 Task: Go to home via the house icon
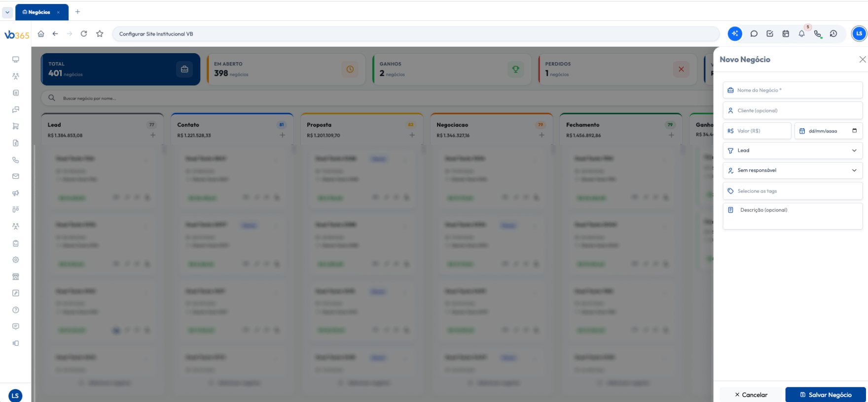tap(41, 34)
